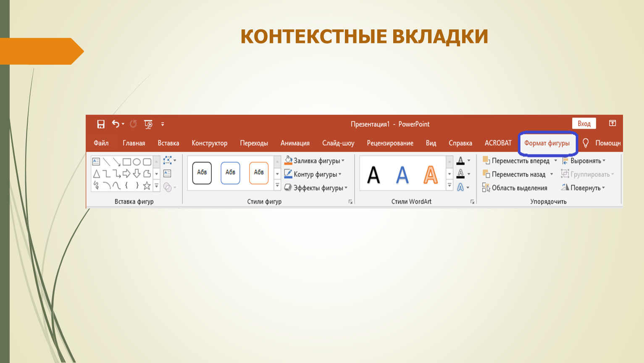Select the oval shape in shapes gallery
The height and width of the screenshot is (363, 644).
click(x=137, y=162)
